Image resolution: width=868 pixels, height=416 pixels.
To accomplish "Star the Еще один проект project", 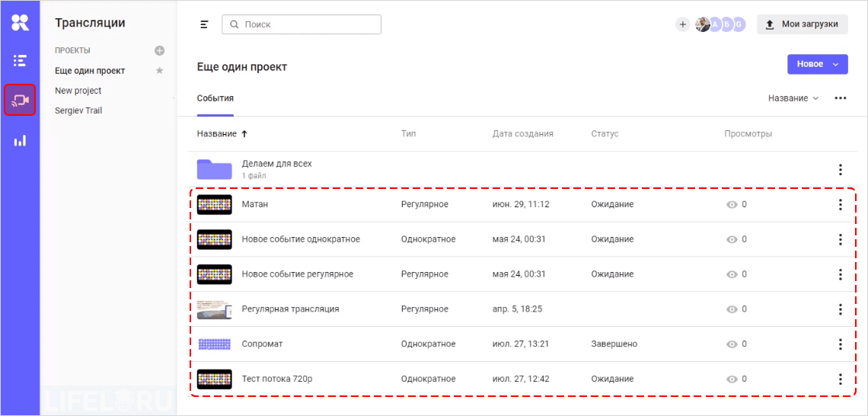I will (159, 71).
